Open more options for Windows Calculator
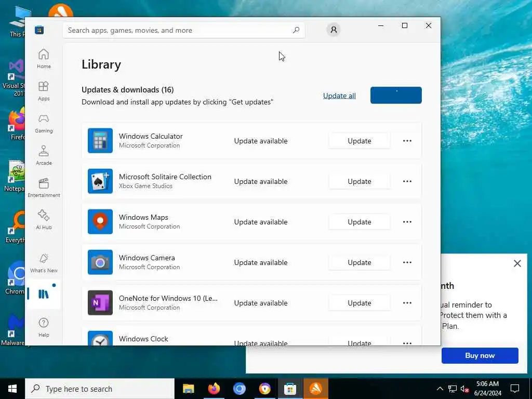532x399 pixels. [407, 141]
